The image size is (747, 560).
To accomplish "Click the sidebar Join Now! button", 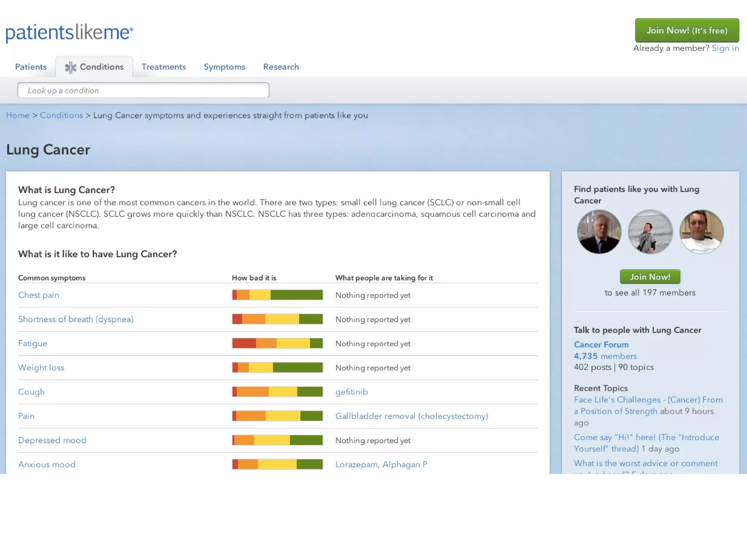I will pyautogui.click(x=650, y=277).
